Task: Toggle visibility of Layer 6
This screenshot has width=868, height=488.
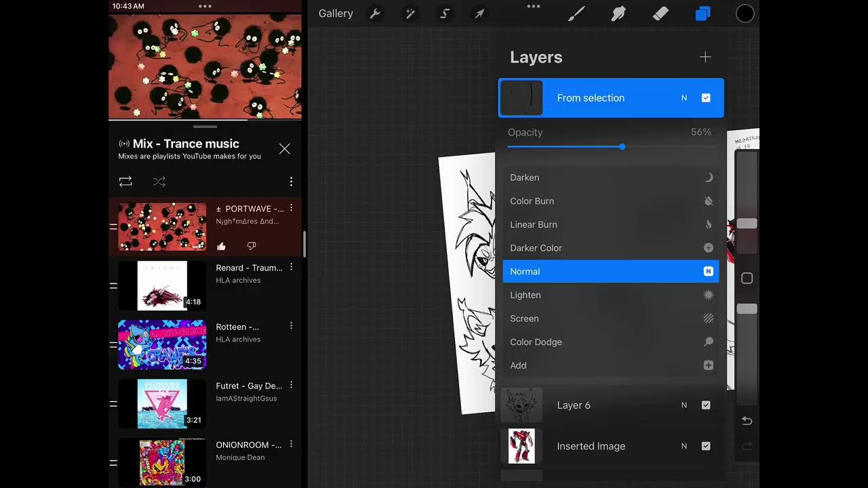Action: [x=706, y=405]
